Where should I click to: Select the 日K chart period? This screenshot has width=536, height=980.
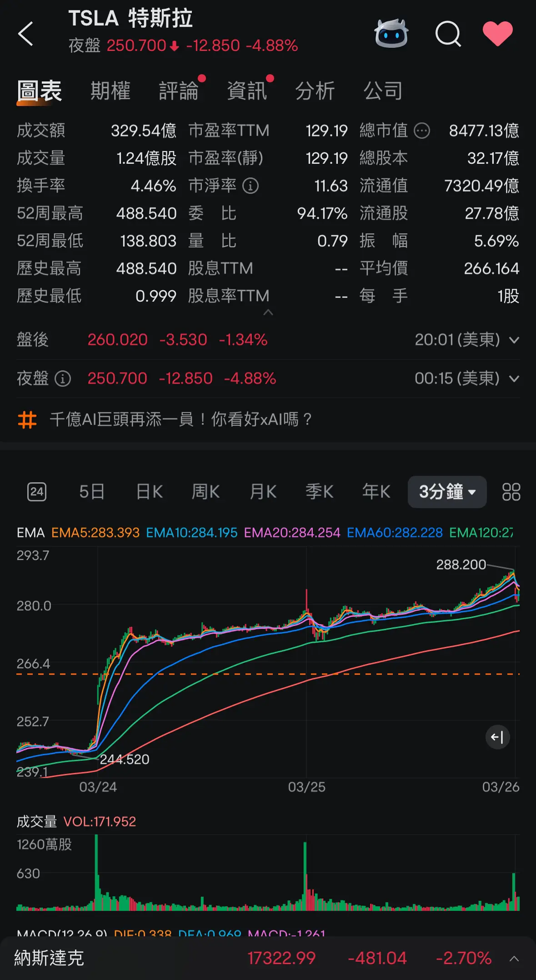click(x=150, y=492)
